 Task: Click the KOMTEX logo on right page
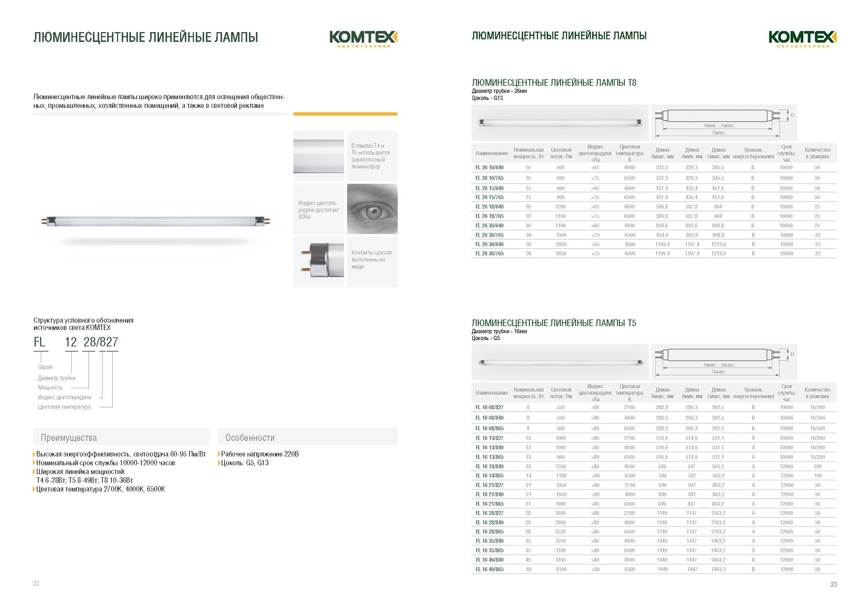[x=802, y=39]
